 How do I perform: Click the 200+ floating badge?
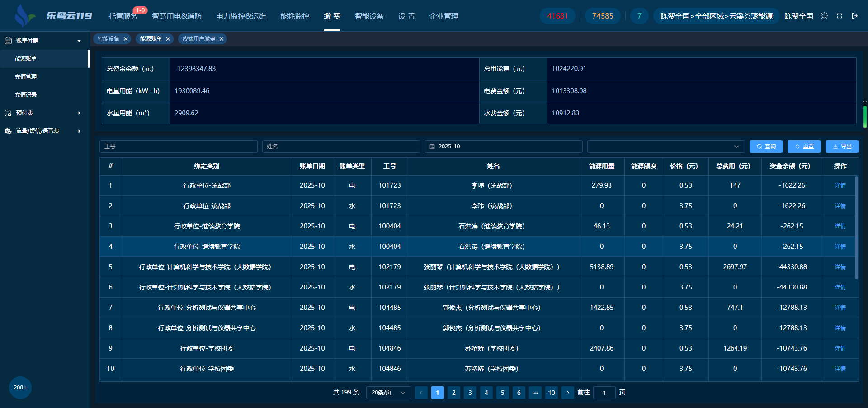click(20, 388)
